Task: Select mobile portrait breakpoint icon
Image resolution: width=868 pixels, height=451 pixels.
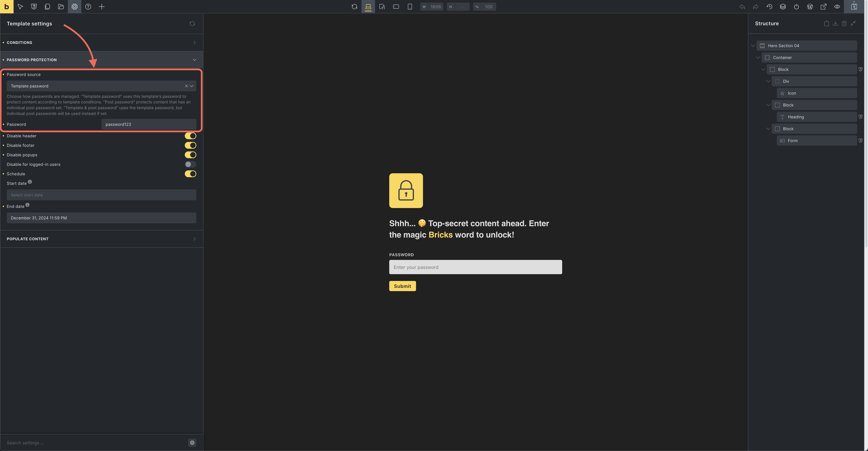Action: 410,7
